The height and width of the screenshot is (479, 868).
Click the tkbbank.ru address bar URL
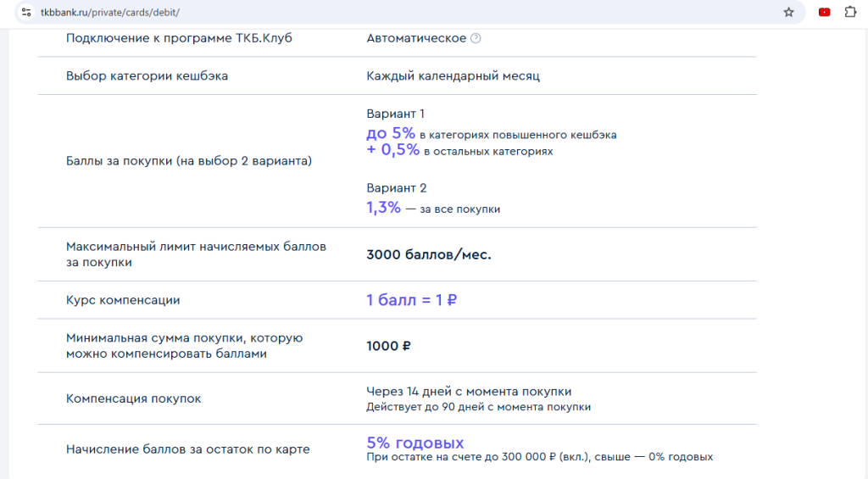tap(110, 13)
